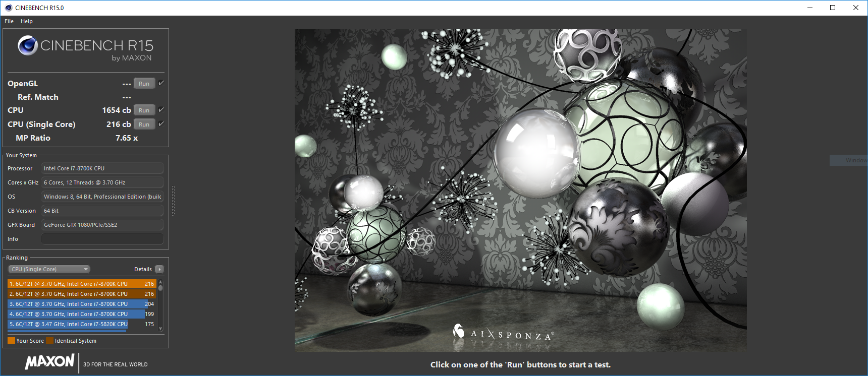Select ranking entry 3 with score 204
The image size is (868, 376).
[x=82, y=304]
